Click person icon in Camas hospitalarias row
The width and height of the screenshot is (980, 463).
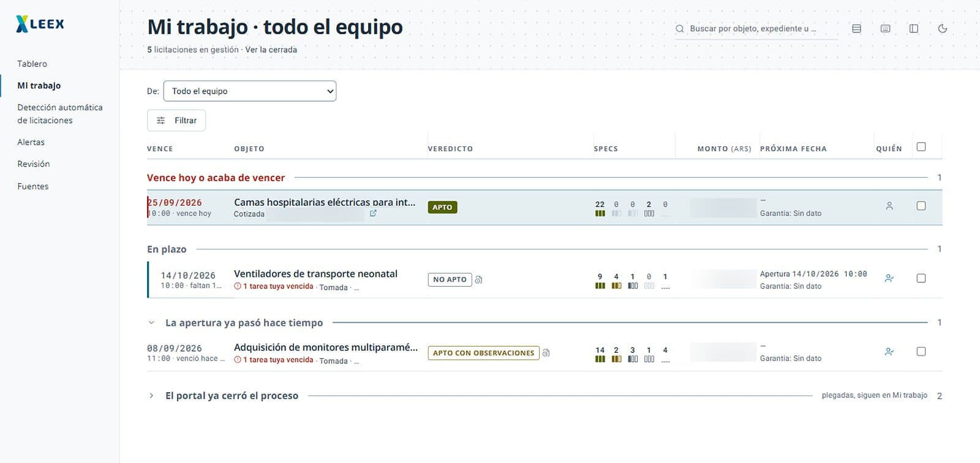[889, 206]
